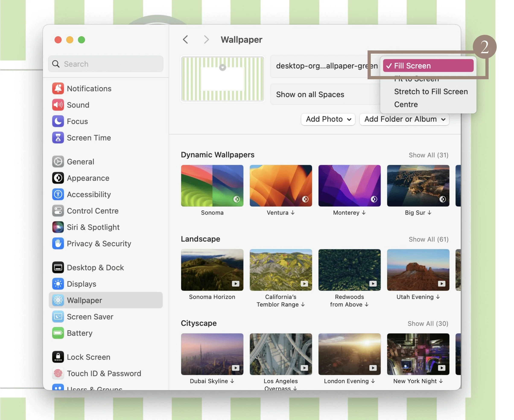Open Sound settings via speaker icon
The height and width of the screenshot is (420, 514).
[x=58, y=105]
